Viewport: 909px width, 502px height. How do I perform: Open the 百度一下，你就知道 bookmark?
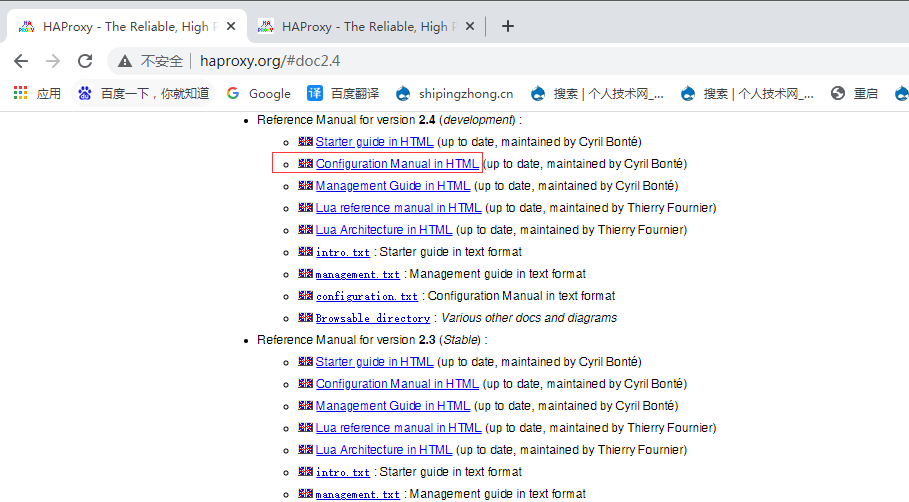coord(144,93)
